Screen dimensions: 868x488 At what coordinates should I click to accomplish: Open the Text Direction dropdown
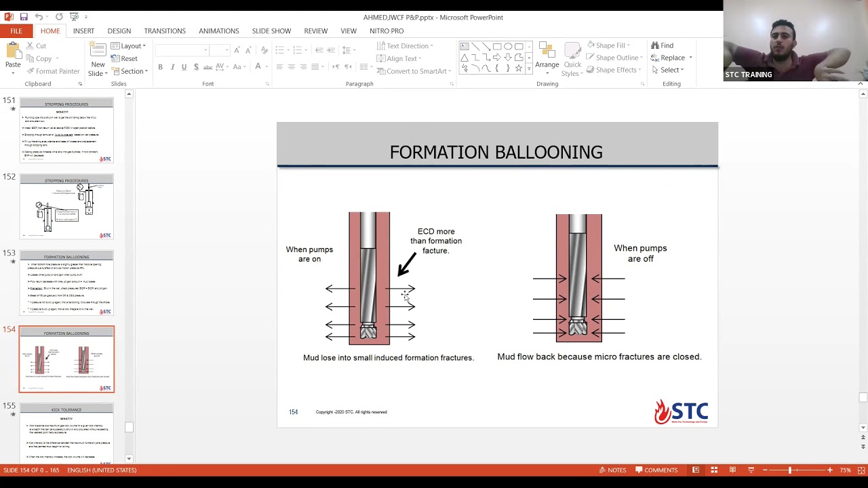coord(406,46)
